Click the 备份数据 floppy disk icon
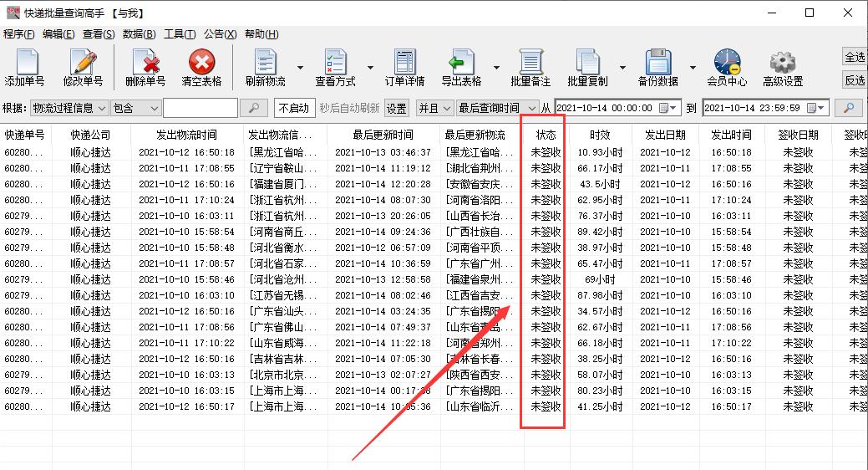The height and width of the screenshot is (470, 868). [x=657, y=62]
